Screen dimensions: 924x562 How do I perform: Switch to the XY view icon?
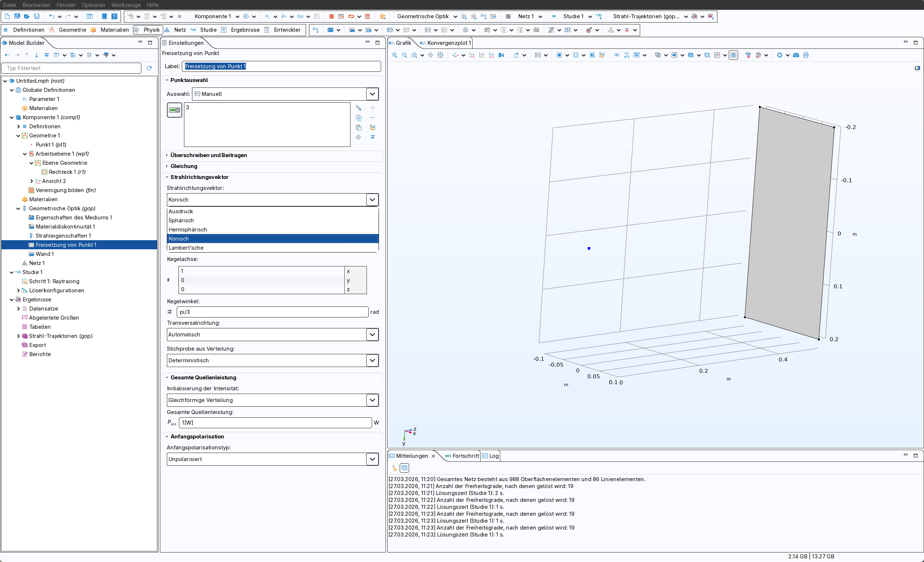pyautogui.click(x=472, y=55)
